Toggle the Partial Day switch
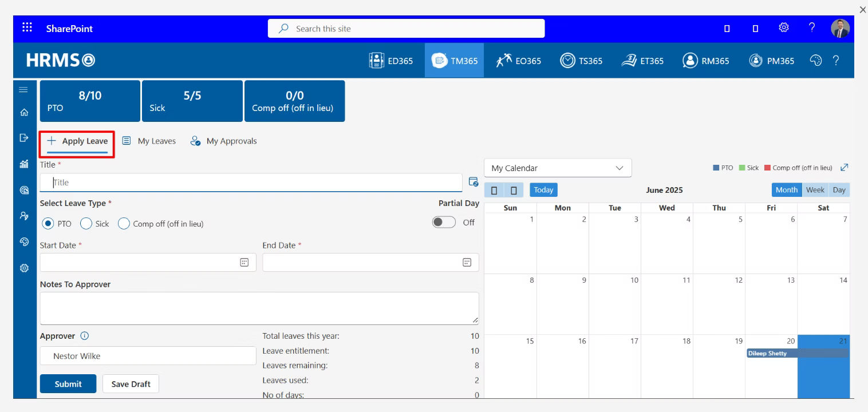The width and height of the screenshot is (868, 412). [444, 223]
